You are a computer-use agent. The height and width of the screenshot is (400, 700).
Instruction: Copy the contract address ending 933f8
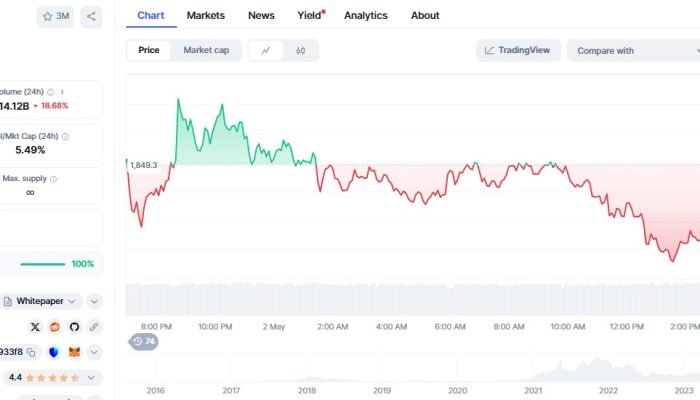[31, 352]
